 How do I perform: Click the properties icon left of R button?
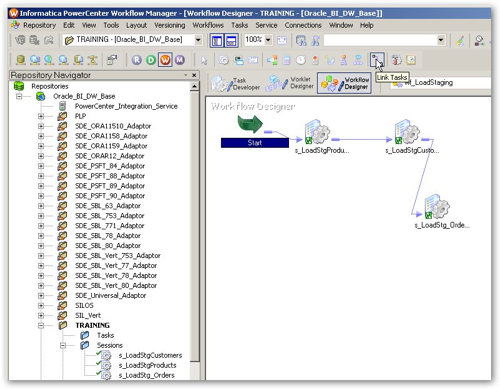(112, 60)
